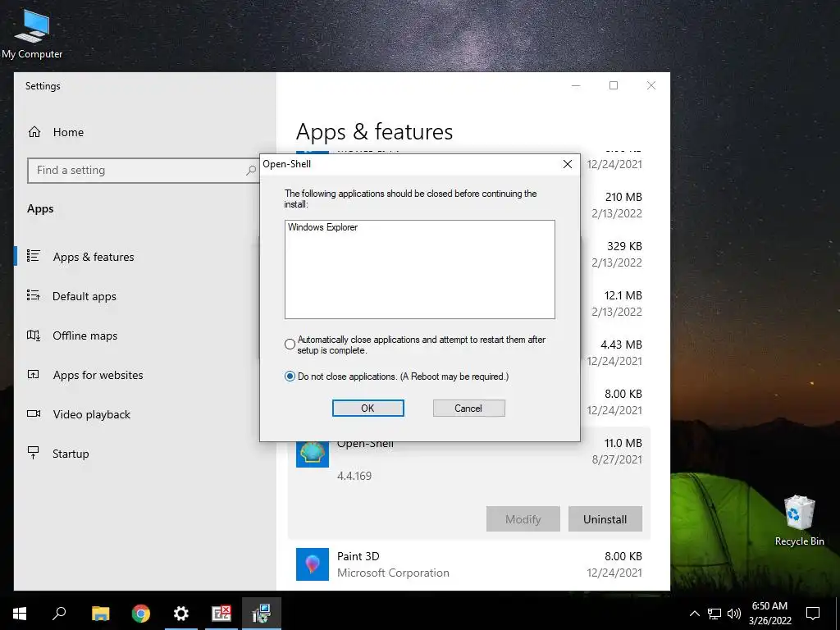Viewport: 840px width, 630px height.
Task: Click the 12.1 MB app size entry
Action: click(623, 295)
